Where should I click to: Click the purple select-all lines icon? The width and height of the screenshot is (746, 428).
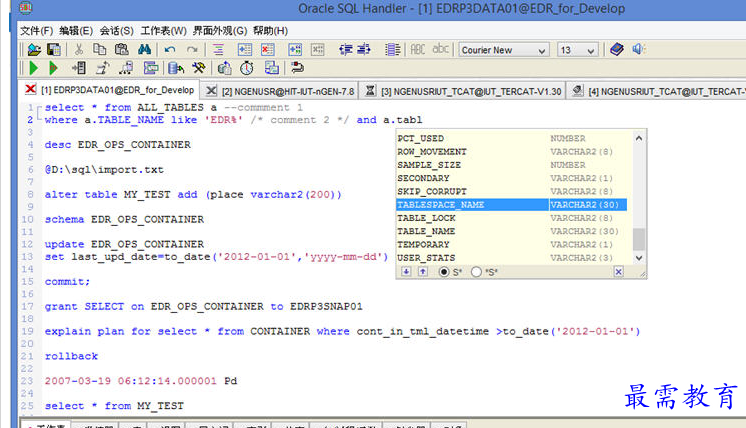[x=393, y=49]
